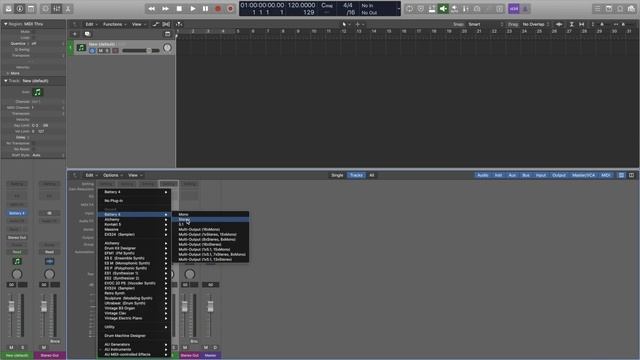Viewport: 640px width, 360px height.
Task: Choose Stereo in the Battery 4 submenu
Action: (x=211, y=220)
